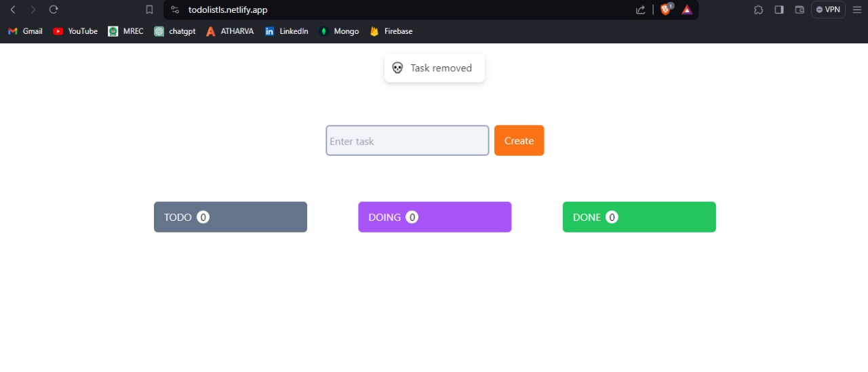
Task: Toggle the VPN button
Action: coord(828,9)
